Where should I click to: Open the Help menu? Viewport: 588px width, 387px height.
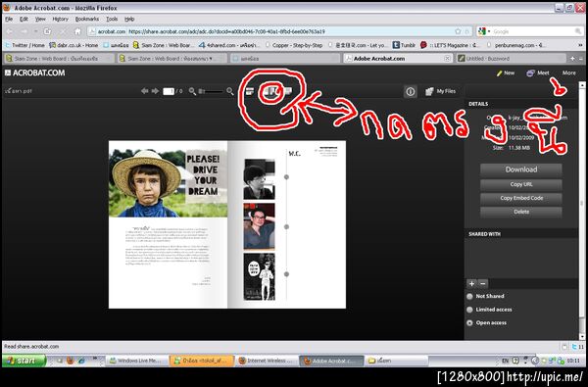point(129,19)
